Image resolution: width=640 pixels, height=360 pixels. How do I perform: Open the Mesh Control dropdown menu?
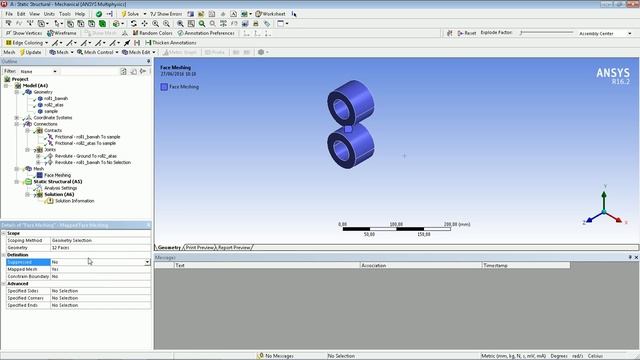98,52
